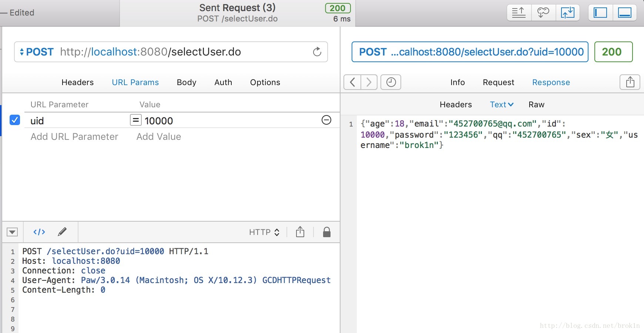Open the Body tab
644x333 pixels.
187,82
